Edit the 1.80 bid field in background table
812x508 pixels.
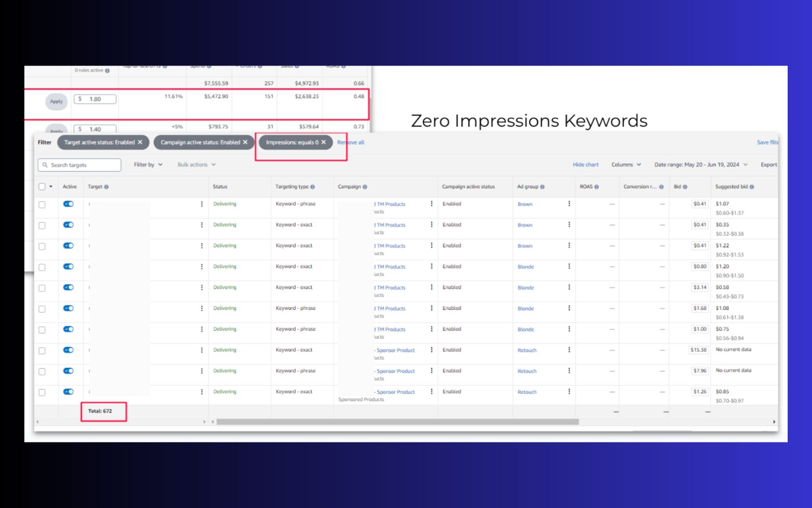click(x=95, y=99)
